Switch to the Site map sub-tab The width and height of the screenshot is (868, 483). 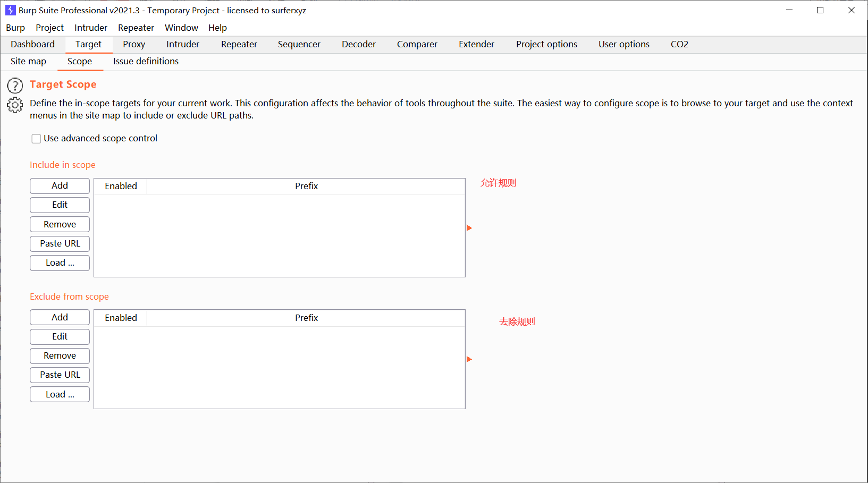[x=28, y=62]
